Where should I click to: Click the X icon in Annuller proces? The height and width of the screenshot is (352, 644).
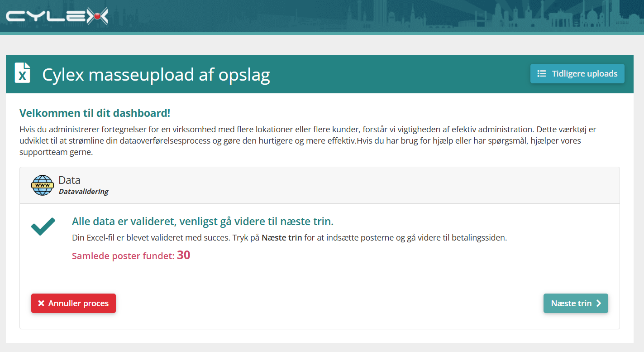[41, 304]
